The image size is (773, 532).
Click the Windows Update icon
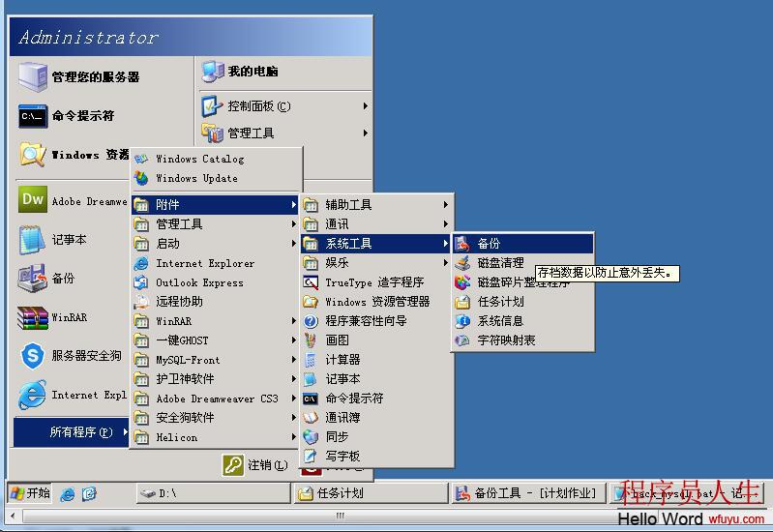click(141, 178)
